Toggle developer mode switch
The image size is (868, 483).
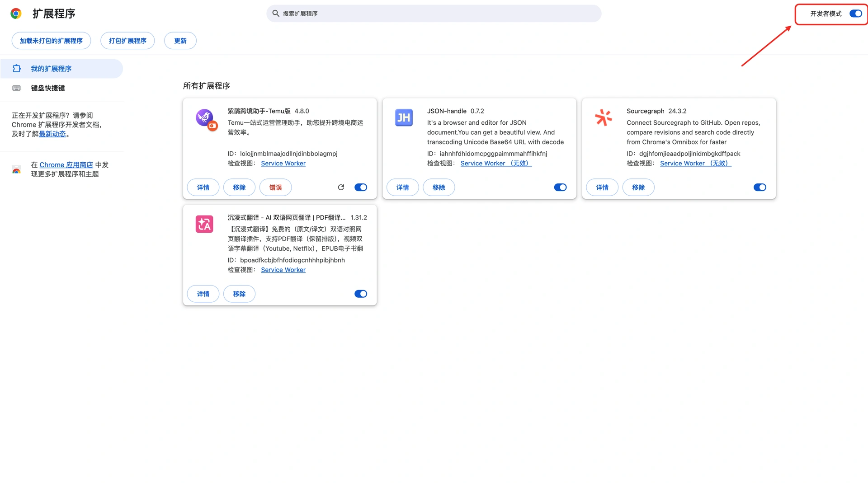856,14
